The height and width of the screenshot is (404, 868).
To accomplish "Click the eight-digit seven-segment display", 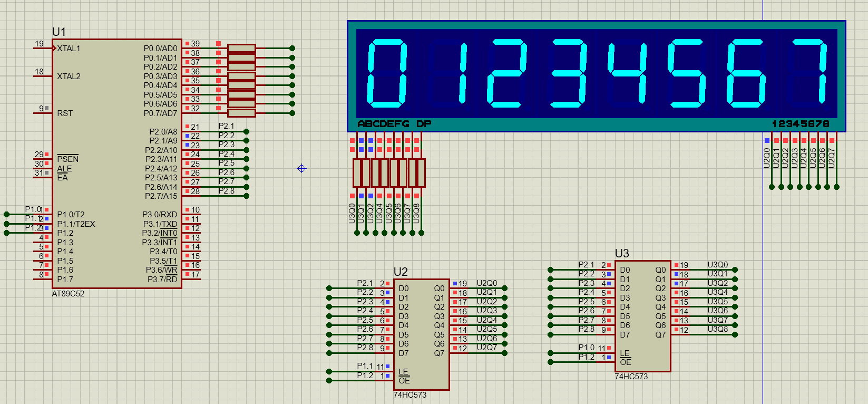I will [596, 74].
